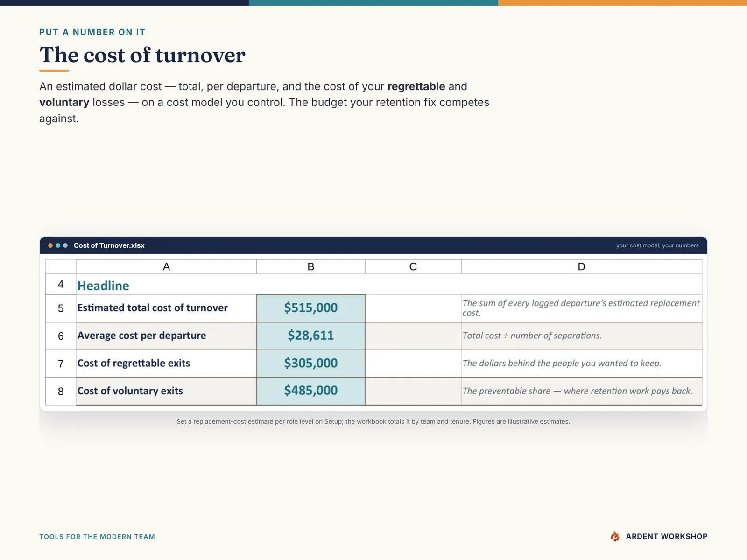Click the 'Cost of Turnover.xlsx' file title

pyautogui.click(x=109, y=245)
